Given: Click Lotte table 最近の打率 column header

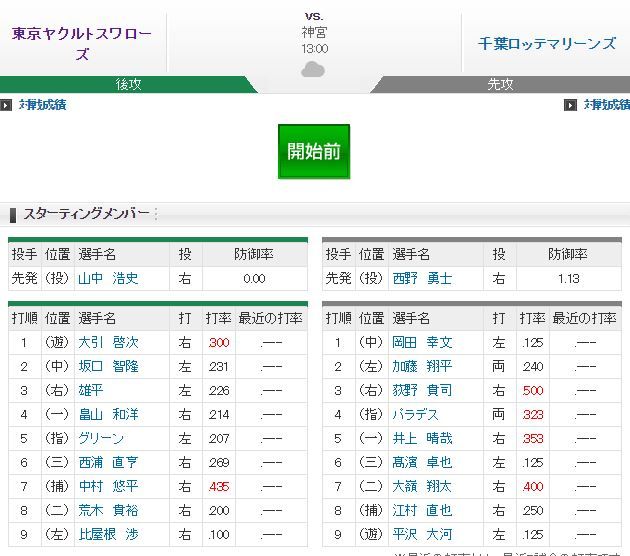Looking at the screenshot, I should (x=584, y=319).
